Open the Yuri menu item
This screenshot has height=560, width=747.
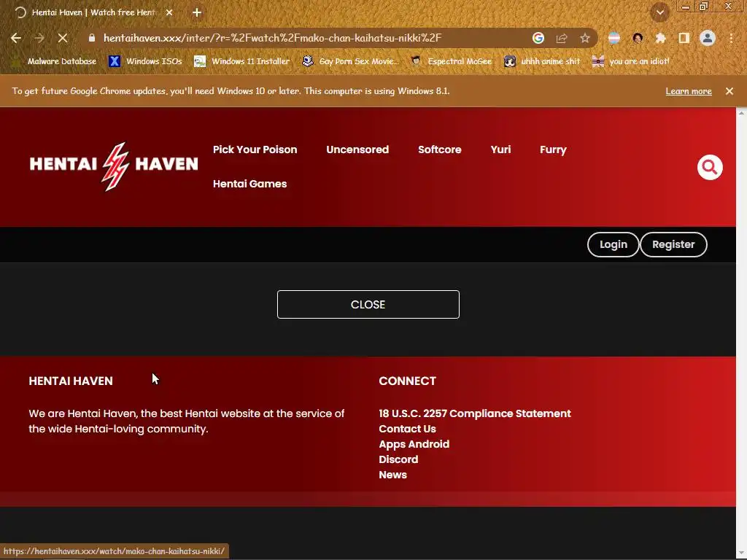[x=500, y=149]
